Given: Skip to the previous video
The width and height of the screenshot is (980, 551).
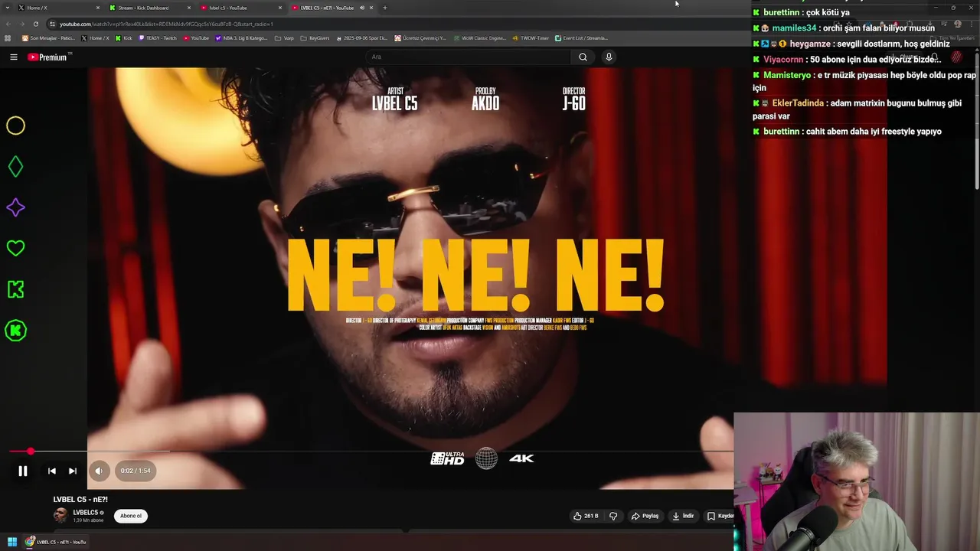Looking at the screenshot, I should (51, 471).
